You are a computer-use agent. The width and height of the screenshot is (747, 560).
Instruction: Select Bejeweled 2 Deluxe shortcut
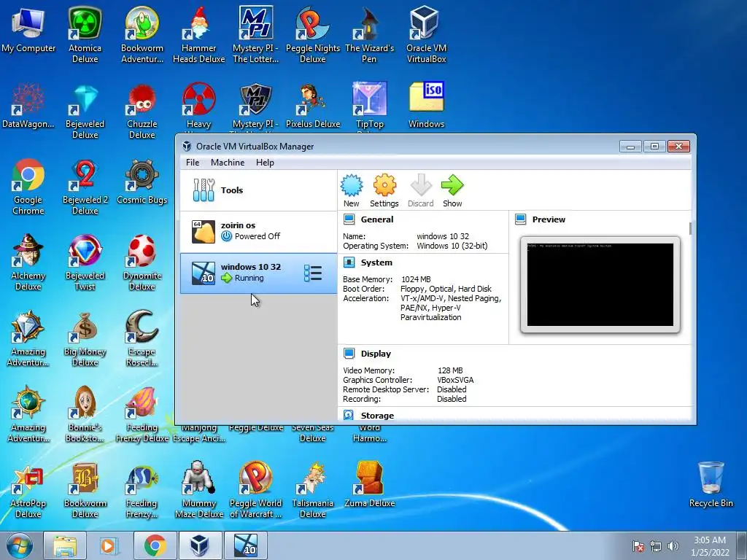85,187
